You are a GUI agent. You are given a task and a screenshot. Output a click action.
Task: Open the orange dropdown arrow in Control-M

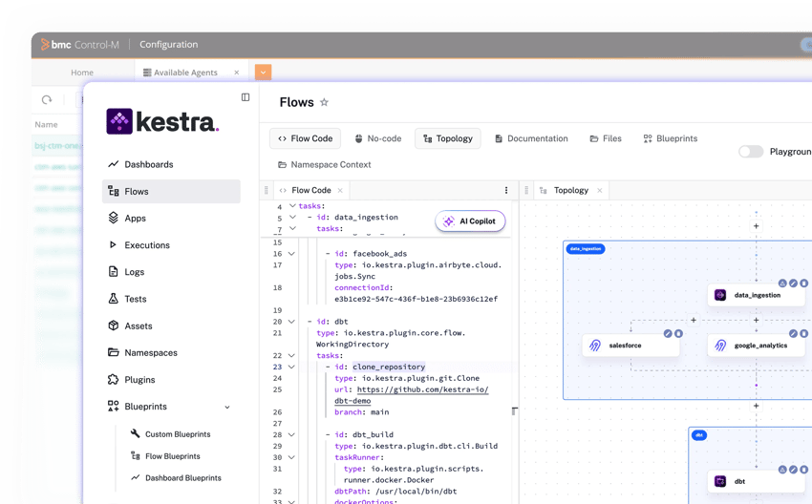[x=263, y=72]
